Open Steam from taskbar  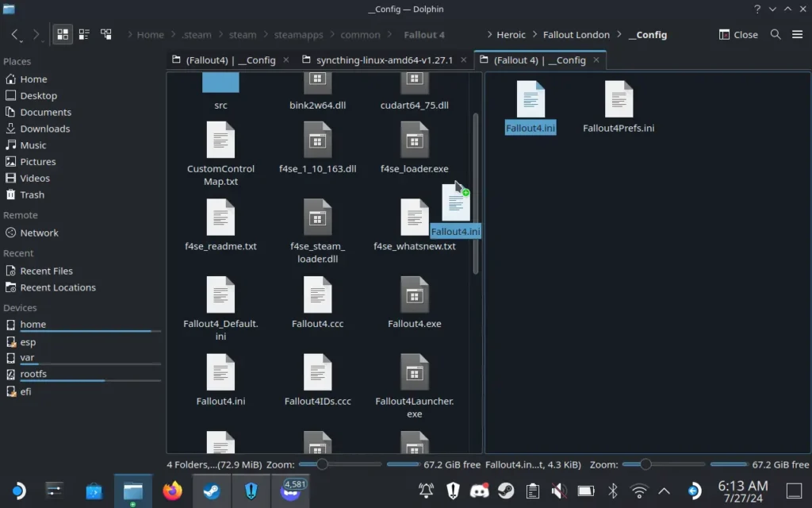(x=212, y=491)
